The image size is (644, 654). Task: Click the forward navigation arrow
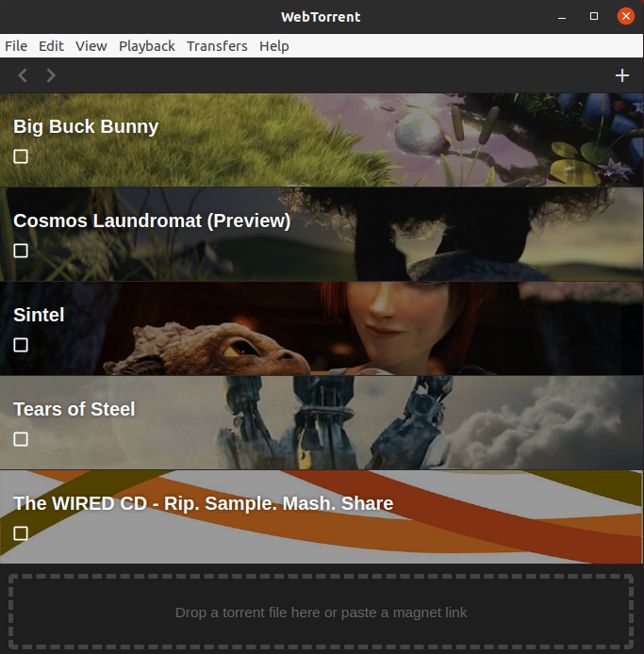point(51,75)
